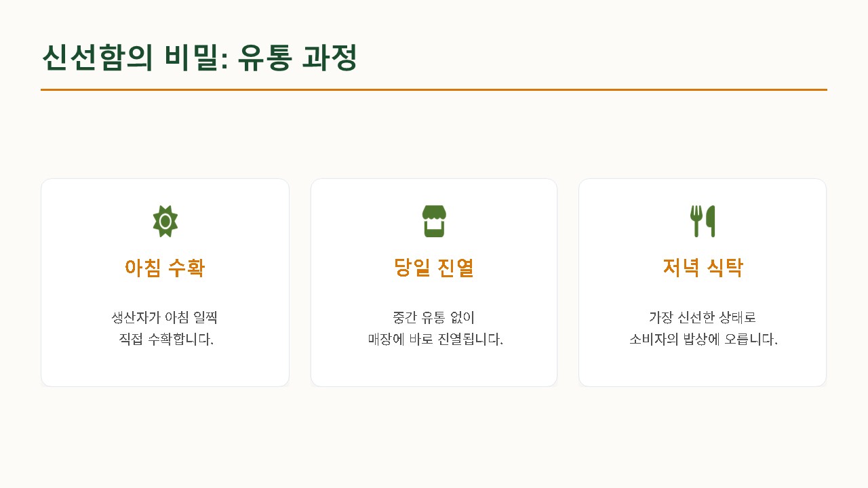Select the 아침 수확 heading

(x=165, y=268)
